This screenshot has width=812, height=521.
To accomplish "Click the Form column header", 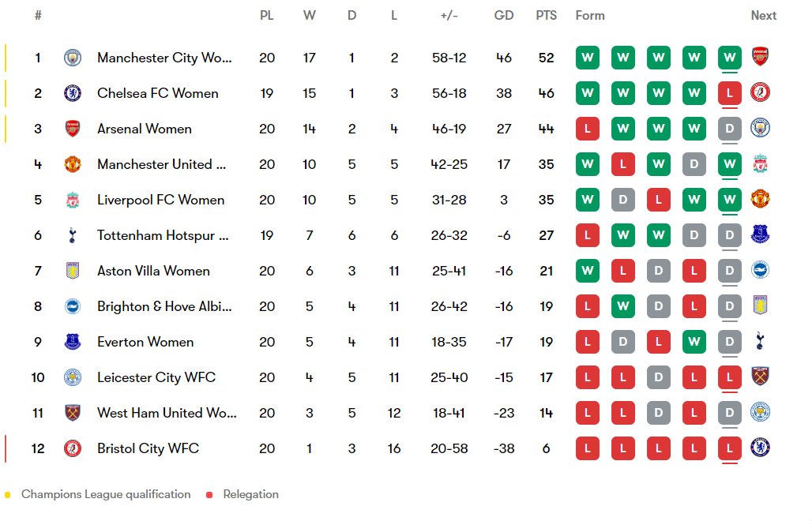I will [x=590, y=16].
